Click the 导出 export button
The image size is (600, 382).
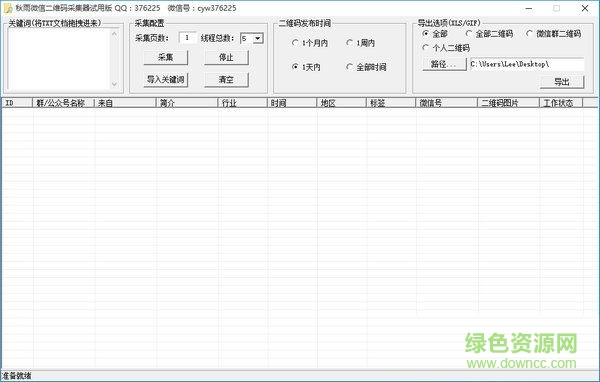pos(562,82)
